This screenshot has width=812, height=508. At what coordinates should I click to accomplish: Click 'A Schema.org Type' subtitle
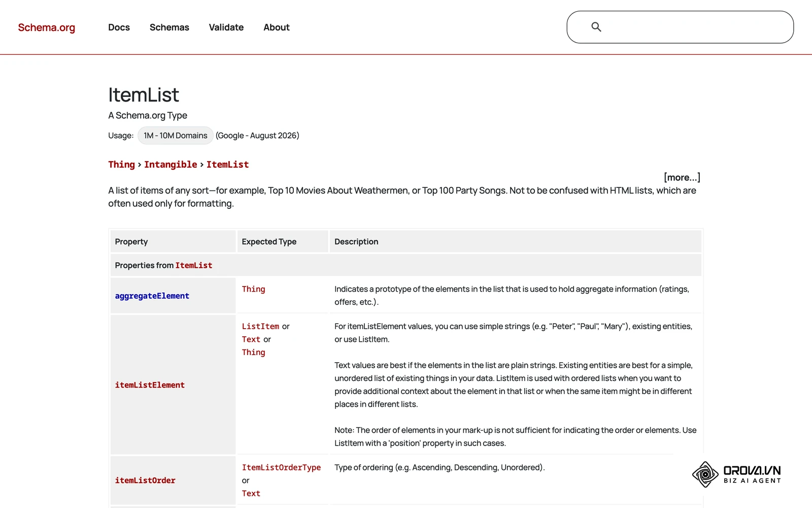[148, 115]
